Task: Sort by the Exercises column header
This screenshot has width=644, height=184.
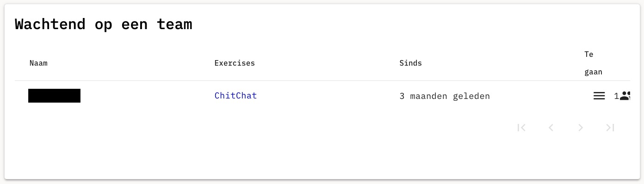Action: pos(235,63)
